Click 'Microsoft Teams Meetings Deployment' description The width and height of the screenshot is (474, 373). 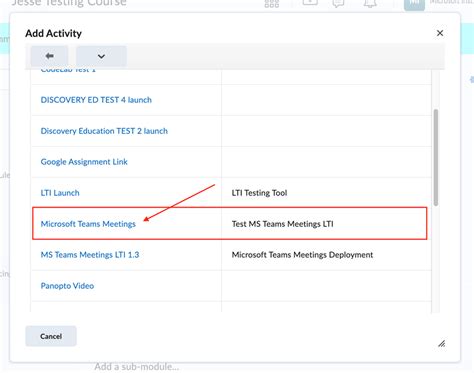302,255
